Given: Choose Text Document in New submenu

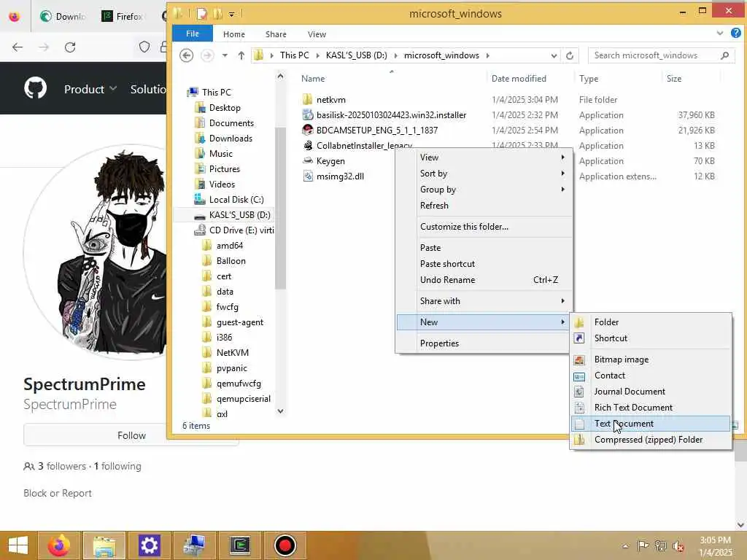Looking at the screenshot, I should click(650, 424).
